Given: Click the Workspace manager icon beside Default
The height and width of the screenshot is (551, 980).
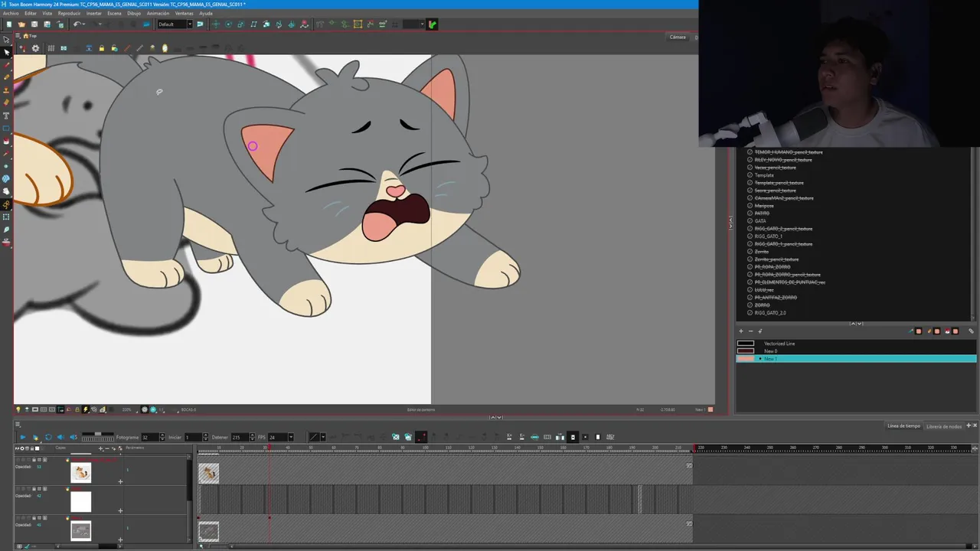Looking at the screenshot, I should [200, 24].
